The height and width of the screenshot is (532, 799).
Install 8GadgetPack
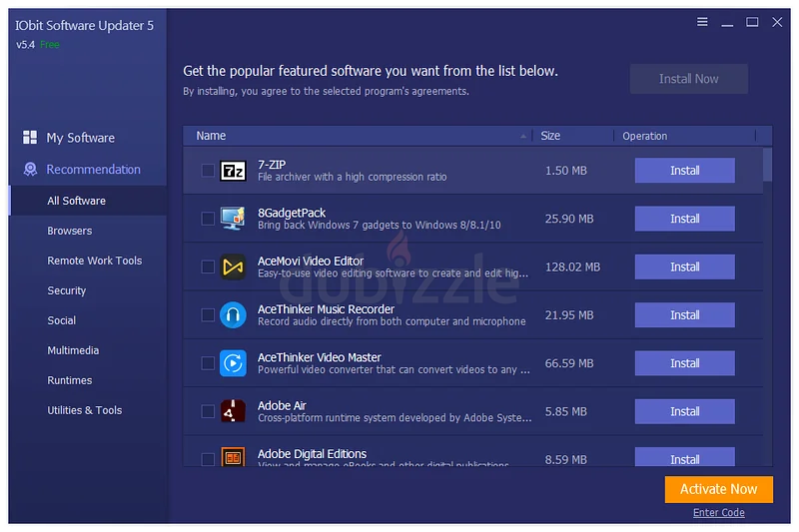click(685, 219)
